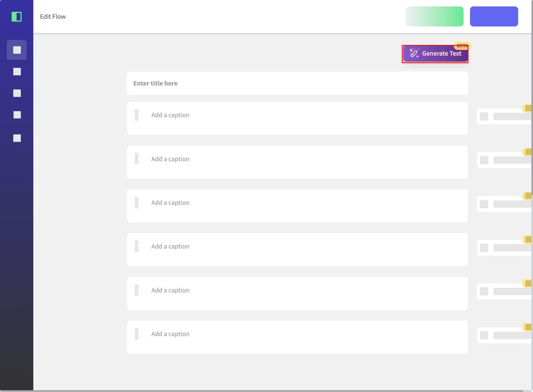The width and height of the screenshot is (533, 392).
Task: Click the fifth 'Add a caption' field
Action: point(307,290)
